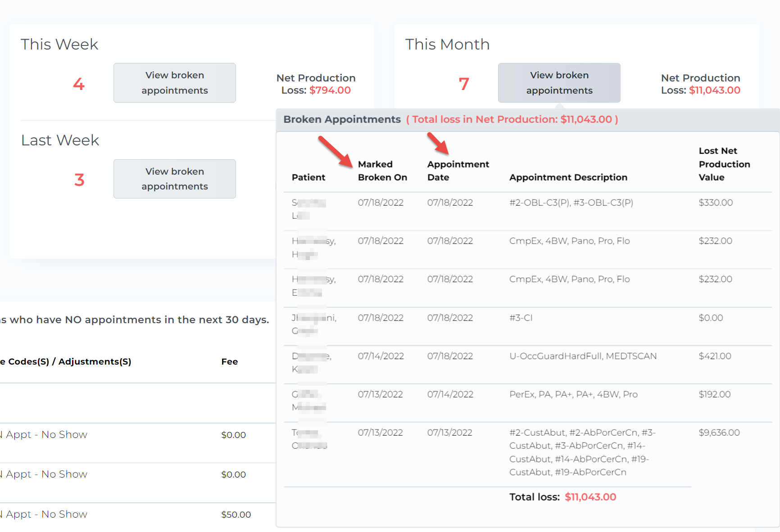Select the PerEx, PA, PA+ appointment description
Viewport: 780px width, 532px height.
click(573, 394)
